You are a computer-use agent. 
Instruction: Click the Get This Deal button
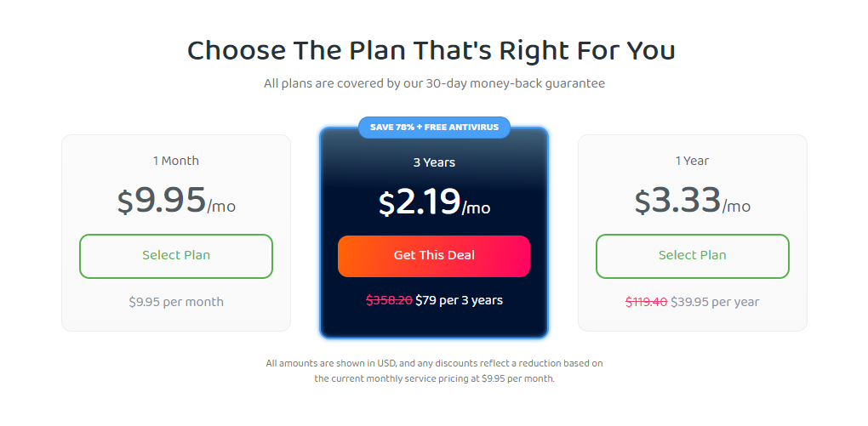click(434, 256)
